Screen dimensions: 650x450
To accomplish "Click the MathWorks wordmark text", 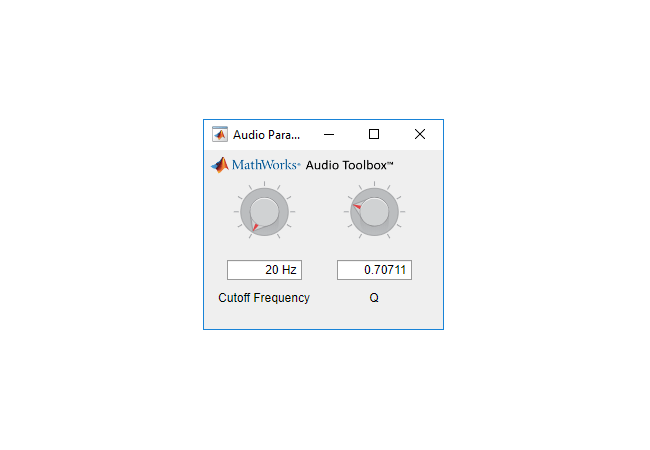I will click(x=264, y=165).
